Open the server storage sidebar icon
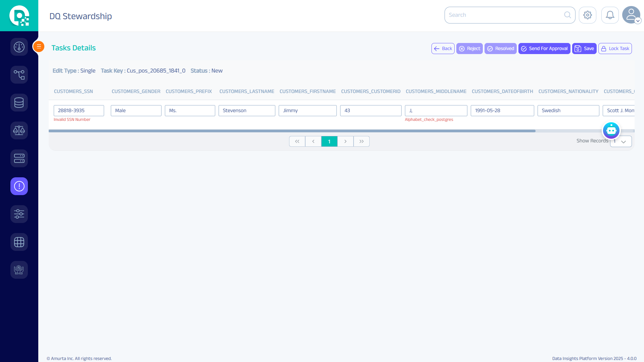Screen dimensions: 644x362 (19, 158)
